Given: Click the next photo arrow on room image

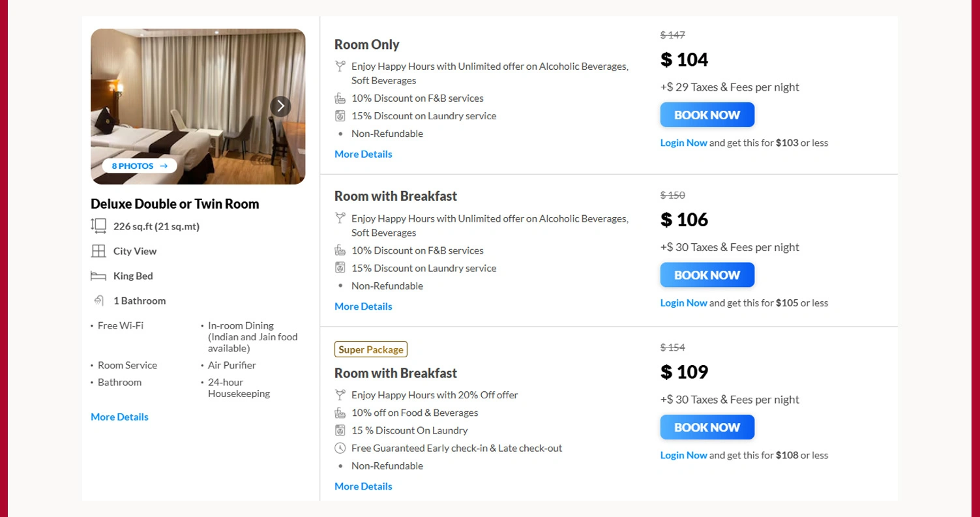Looking at the screenshot, I should tap(280, 106).
